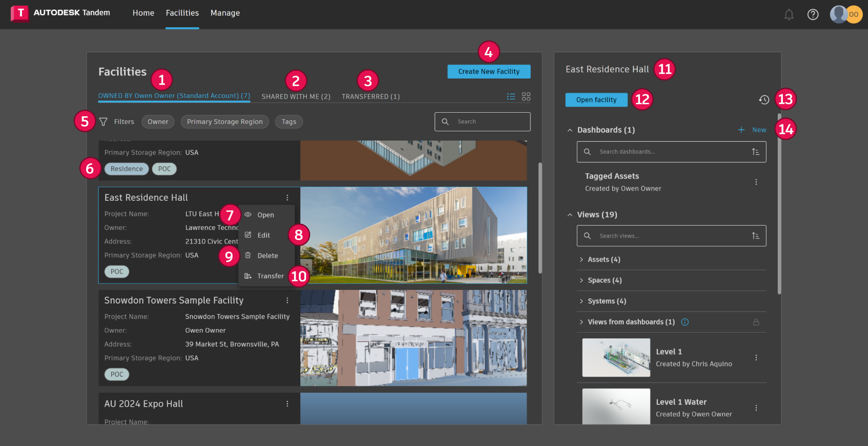Select the AU 2024 Expo Hall title
868x446 pixels.
pos(144,404)
